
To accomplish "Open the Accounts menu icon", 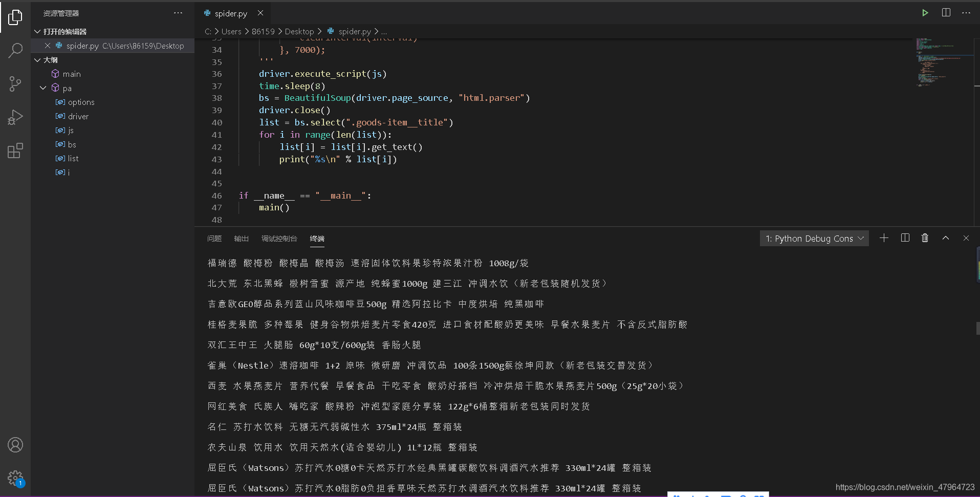I will (15, 445).
